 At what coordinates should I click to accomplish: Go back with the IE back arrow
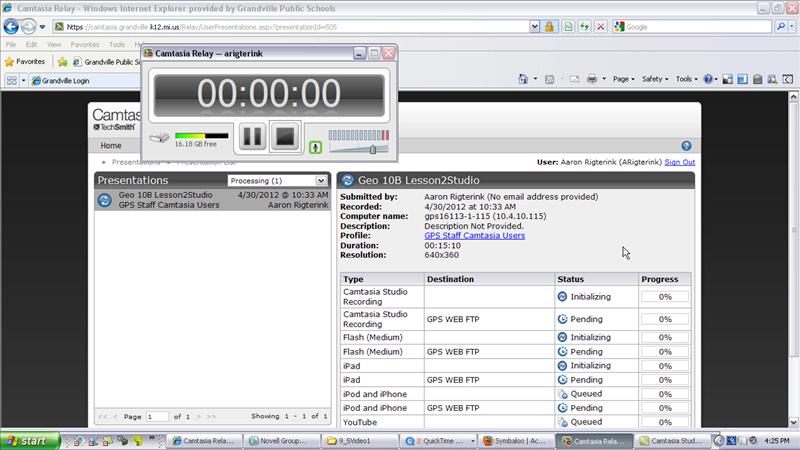click(x=11, y=27)
